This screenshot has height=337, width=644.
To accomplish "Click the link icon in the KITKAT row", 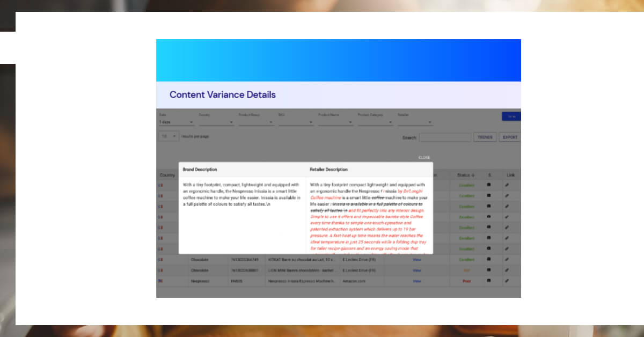I will (x=507, y=259).
